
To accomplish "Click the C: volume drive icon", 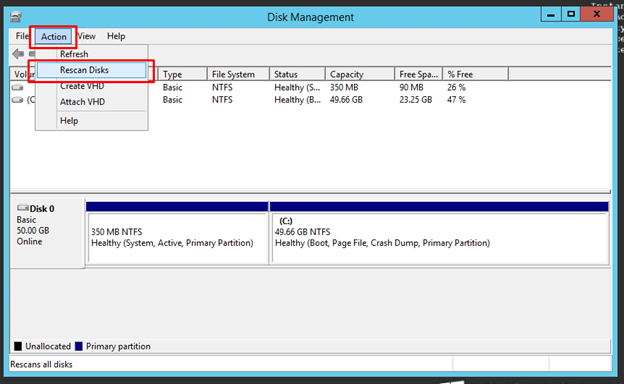I will coord(18,100).
